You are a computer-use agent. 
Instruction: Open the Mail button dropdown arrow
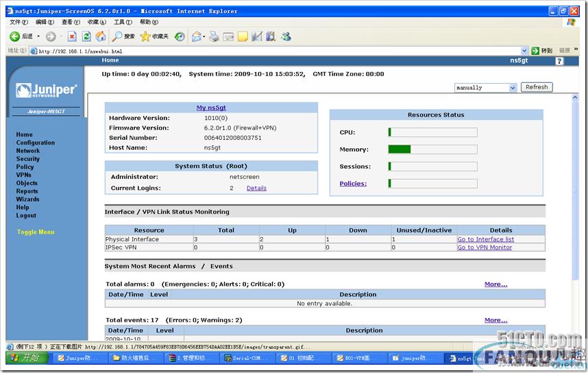click(x=204, y=36)
